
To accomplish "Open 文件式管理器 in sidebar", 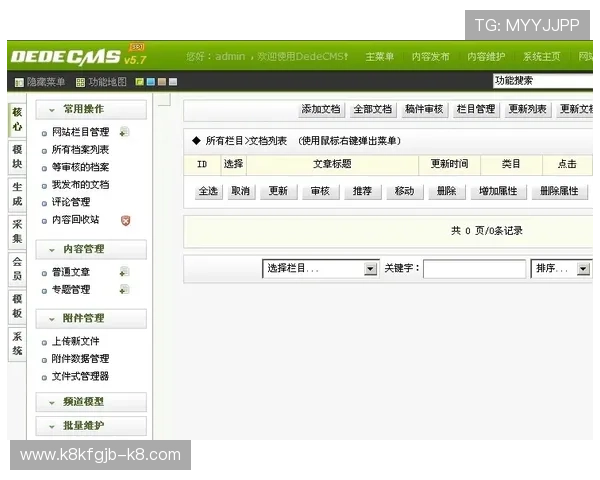I will click(81, 377).
